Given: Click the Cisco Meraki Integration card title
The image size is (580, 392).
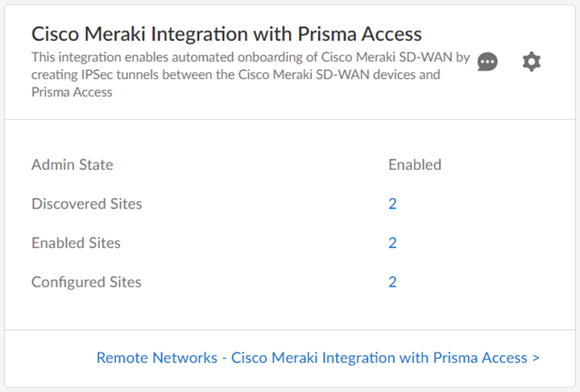Looking at the screenshot, I should 226,34.
